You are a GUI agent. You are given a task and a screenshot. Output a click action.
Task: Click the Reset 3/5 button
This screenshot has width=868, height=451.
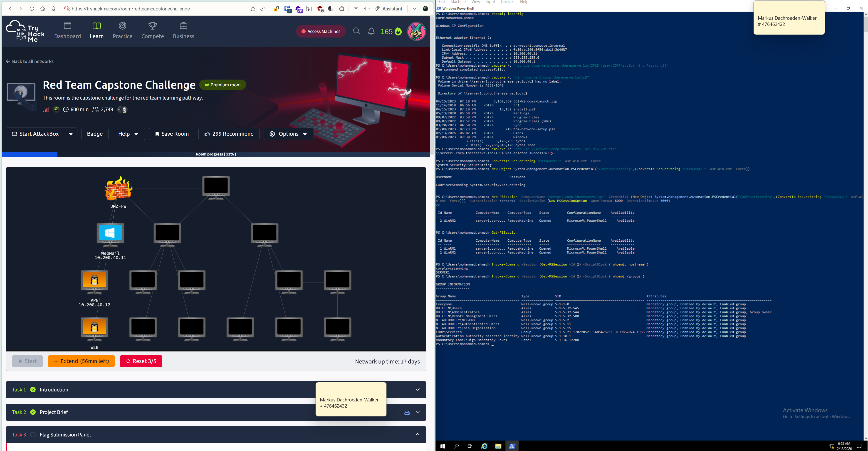pos(141,361)
